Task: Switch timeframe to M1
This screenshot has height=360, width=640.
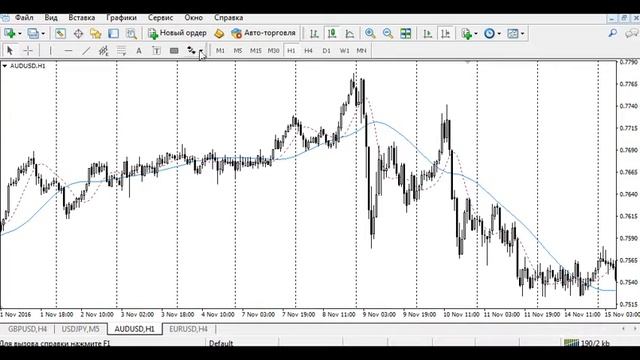Action: (x=220, y=51)
